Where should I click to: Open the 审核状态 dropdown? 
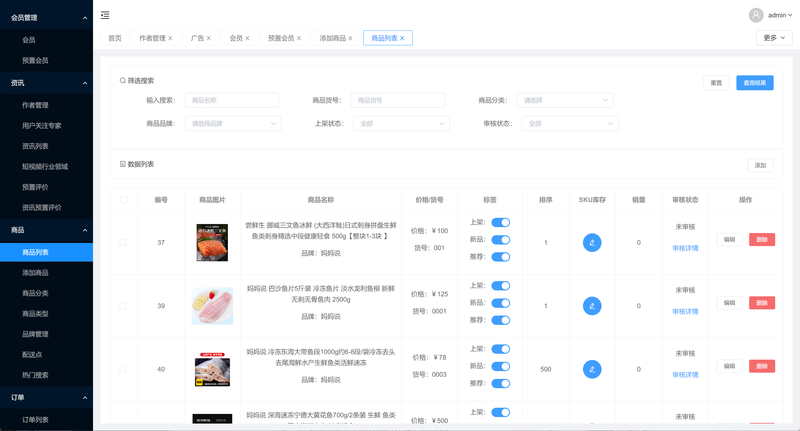tap(570, 123)
